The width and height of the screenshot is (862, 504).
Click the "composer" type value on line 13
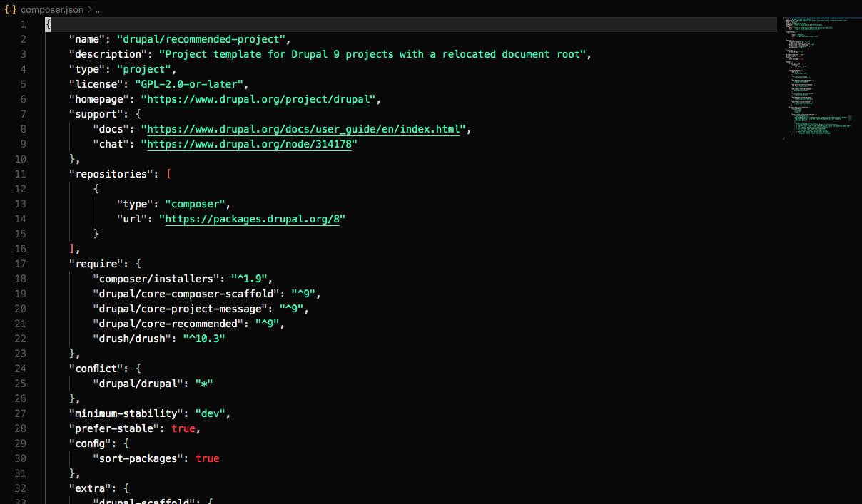195,204
